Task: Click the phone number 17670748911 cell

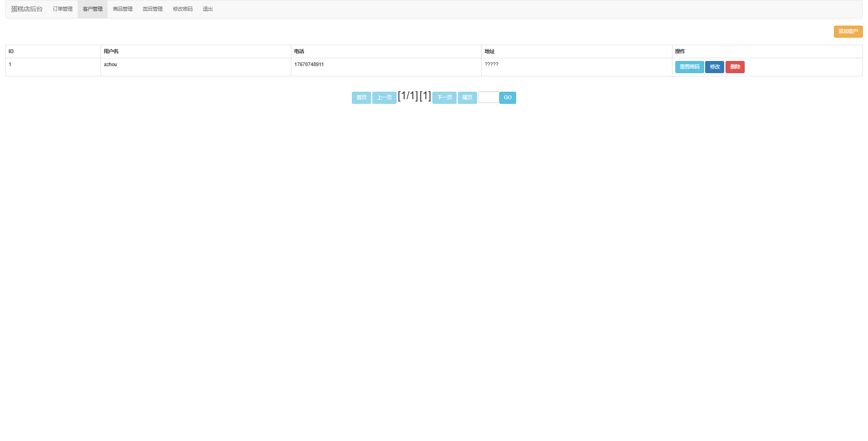Action: 309,65
